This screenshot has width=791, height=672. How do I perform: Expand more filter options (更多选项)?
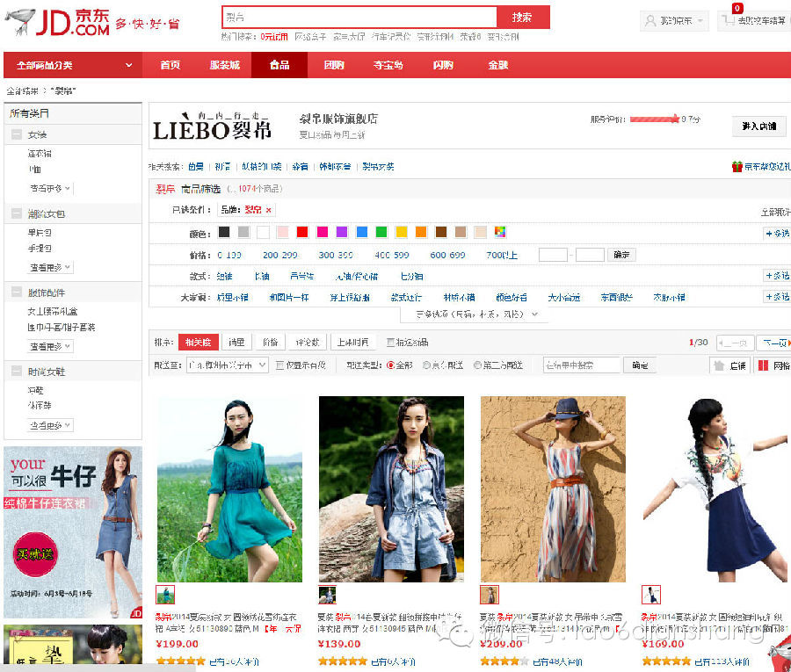coord(475,314)
